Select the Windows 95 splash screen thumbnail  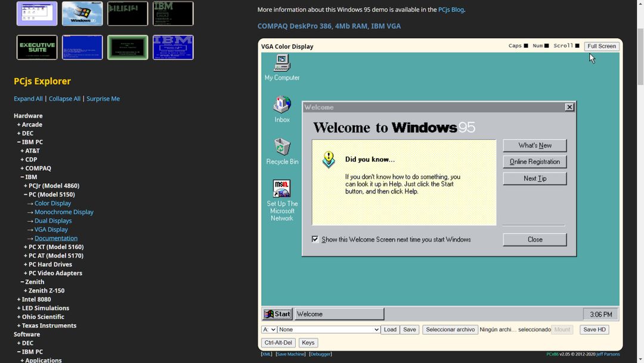pyautogui.click(x=82, y=13)
